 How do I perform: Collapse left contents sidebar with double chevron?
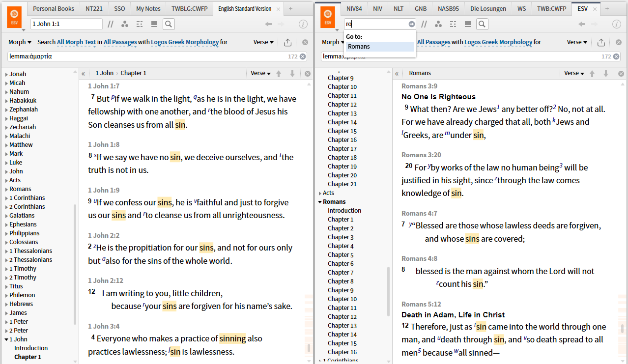click(x=84, y=73)
